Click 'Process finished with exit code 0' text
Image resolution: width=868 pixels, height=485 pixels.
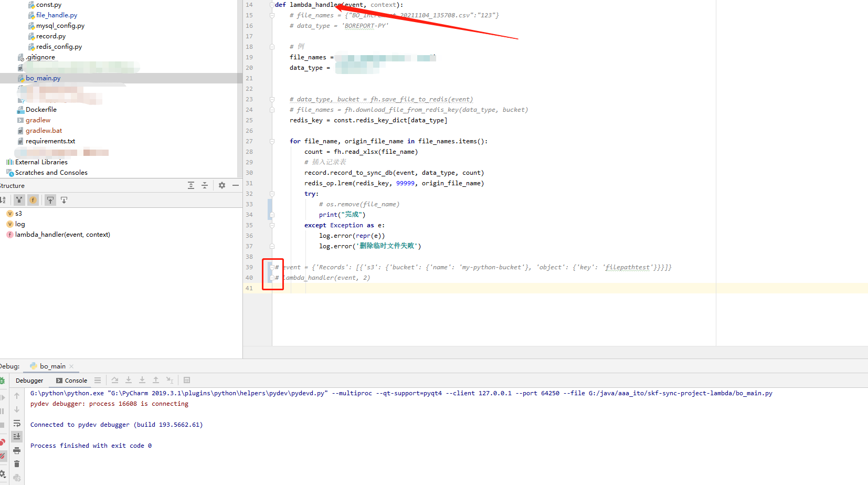[91, 446]
